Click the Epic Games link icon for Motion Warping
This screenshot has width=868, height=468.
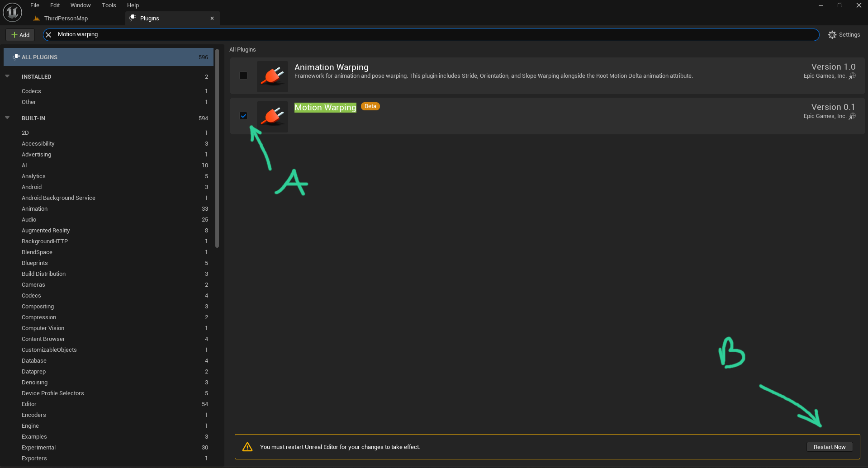coord(852,116)
